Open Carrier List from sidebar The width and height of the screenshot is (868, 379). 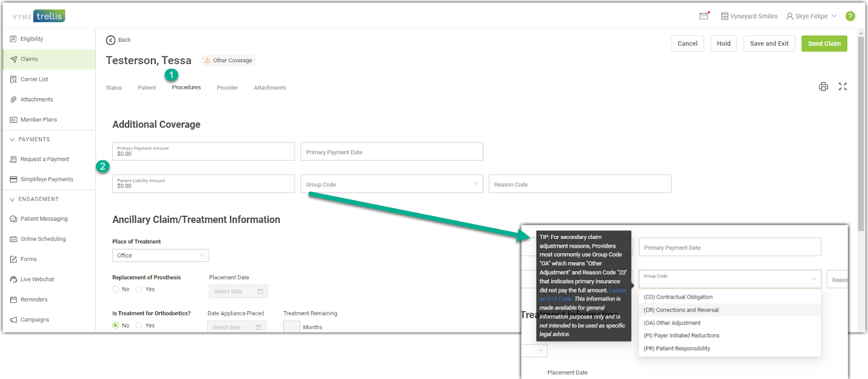(x=34, y=79)
